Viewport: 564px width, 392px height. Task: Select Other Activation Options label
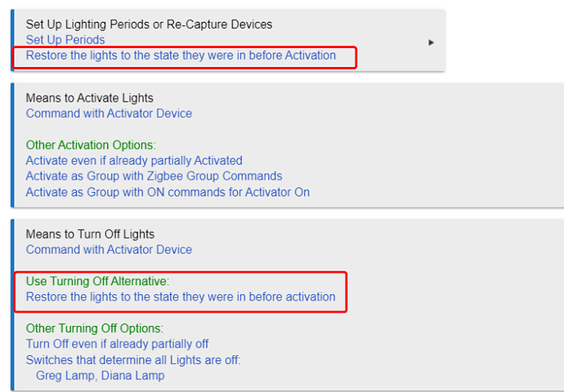coord(91,145)
